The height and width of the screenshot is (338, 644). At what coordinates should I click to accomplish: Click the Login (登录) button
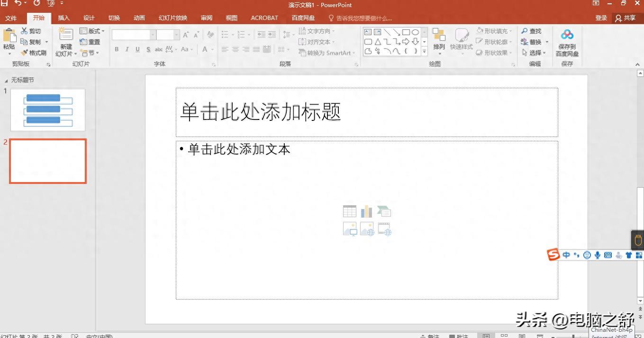coord(601,18)
